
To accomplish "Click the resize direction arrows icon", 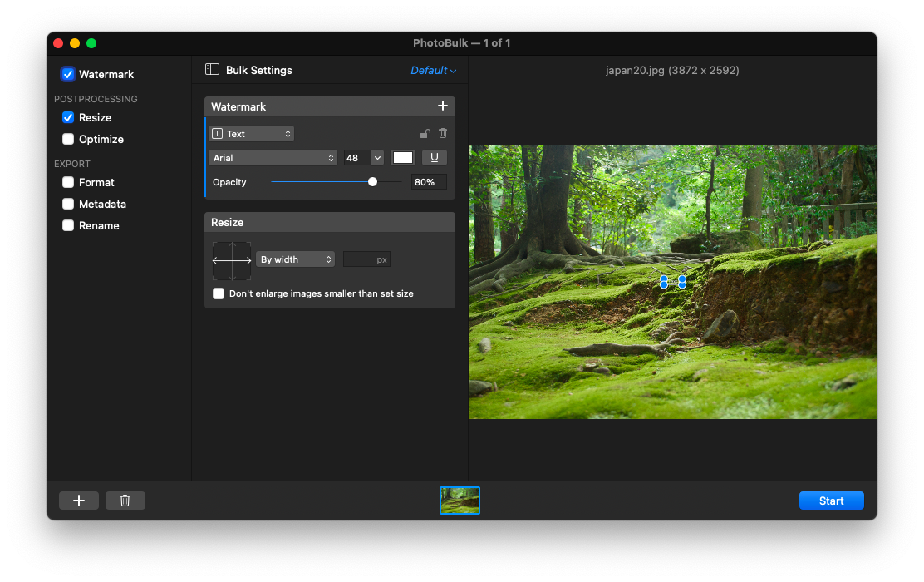I will (232, 260).
